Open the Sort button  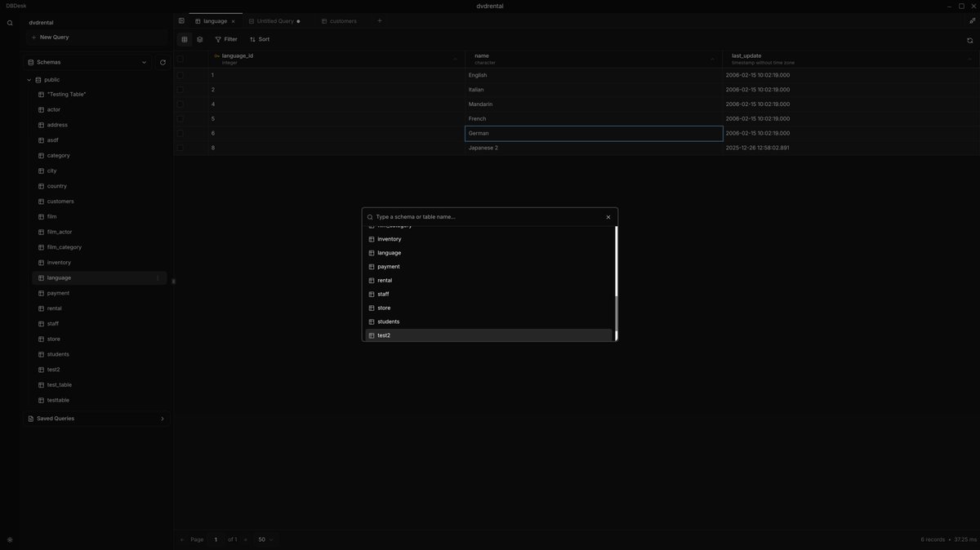260,39
